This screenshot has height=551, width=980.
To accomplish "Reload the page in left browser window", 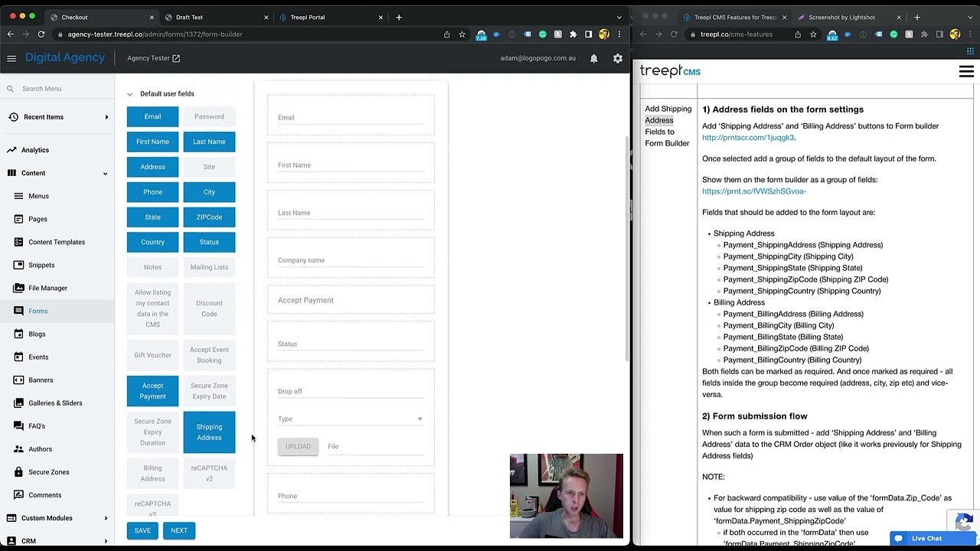I will coord(41,34).
